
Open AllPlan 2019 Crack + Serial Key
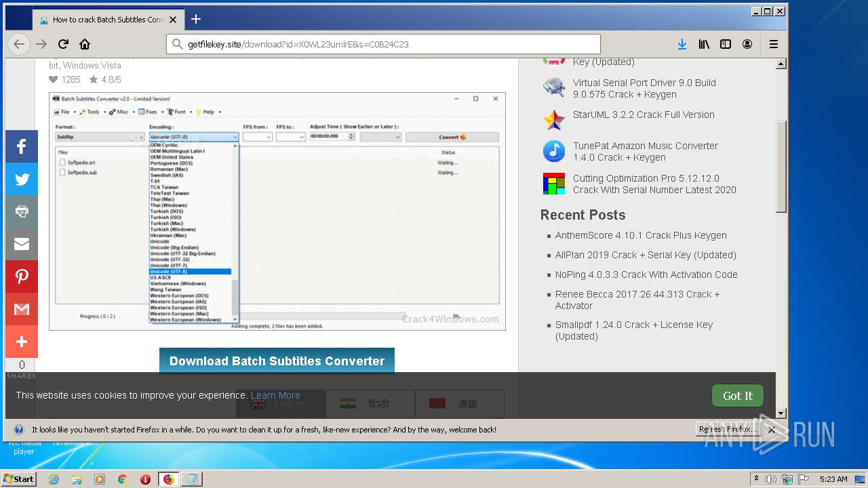(x=646, y=255)
